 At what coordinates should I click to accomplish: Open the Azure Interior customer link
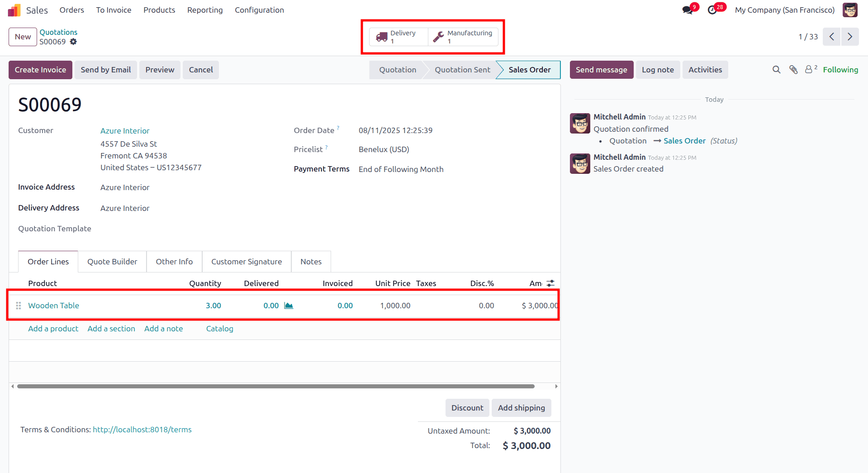(x=125, y=131)
